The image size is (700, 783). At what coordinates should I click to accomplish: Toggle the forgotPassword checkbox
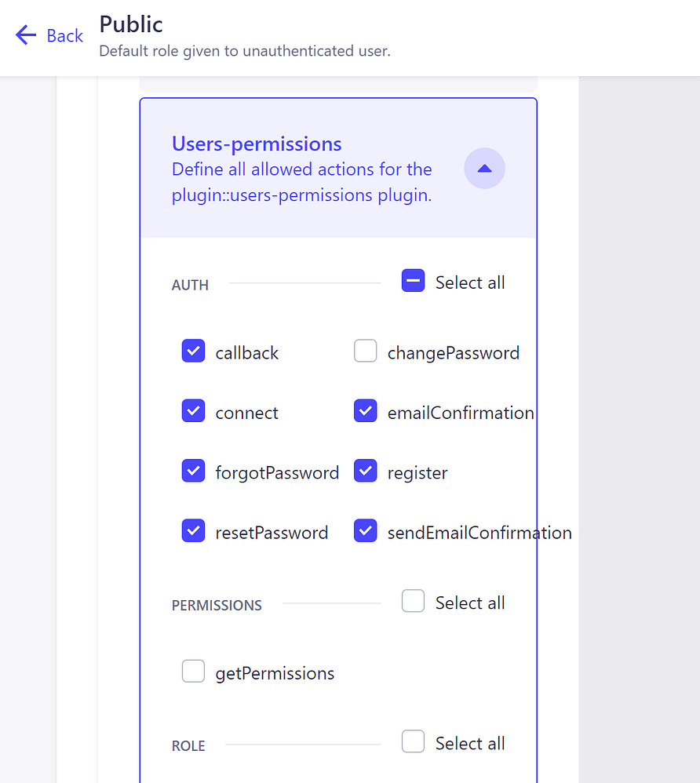[193, 471]
